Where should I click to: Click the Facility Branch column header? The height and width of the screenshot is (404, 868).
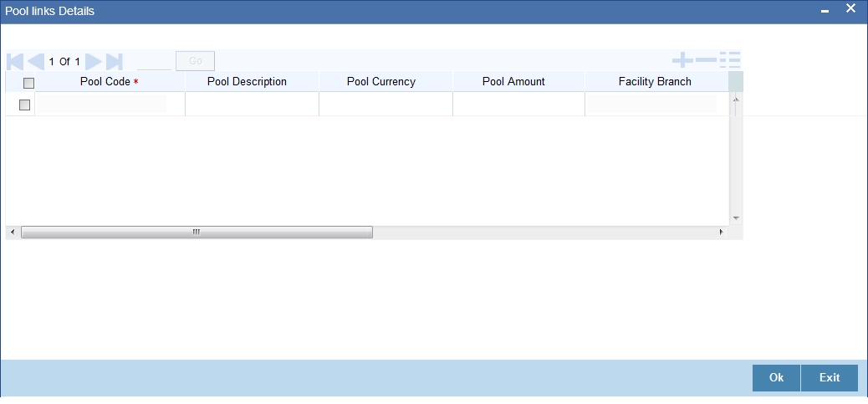[x=656, y=82]
